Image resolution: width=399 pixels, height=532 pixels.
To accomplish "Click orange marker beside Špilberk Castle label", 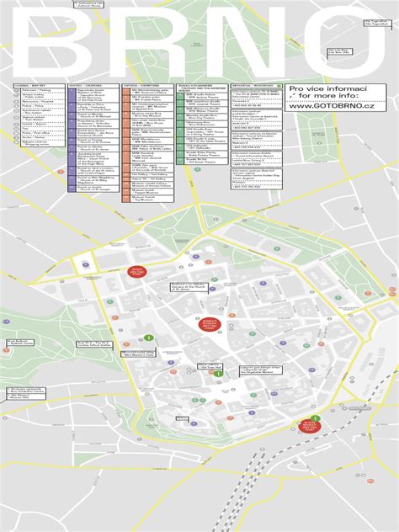I will [6, 350].
